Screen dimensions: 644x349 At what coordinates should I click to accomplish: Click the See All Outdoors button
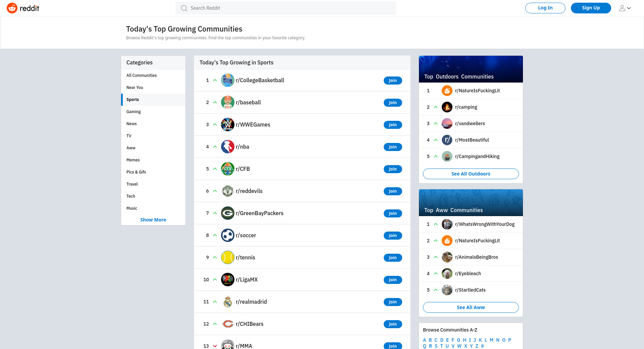[x=471, y=174]
